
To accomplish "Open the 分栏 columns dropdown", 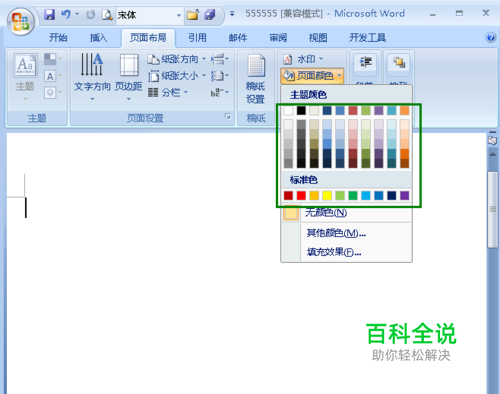I will click(x=168, y=92).
